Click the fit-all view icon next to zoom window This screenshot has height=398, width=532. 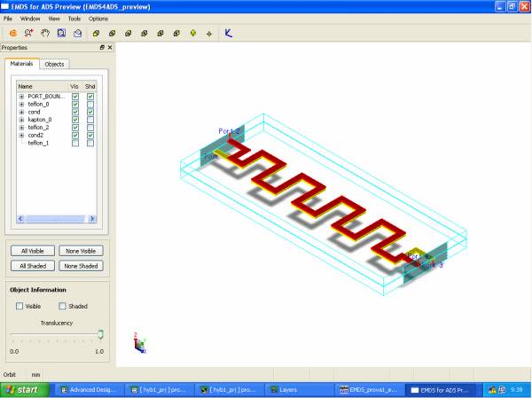pos(78,33)
